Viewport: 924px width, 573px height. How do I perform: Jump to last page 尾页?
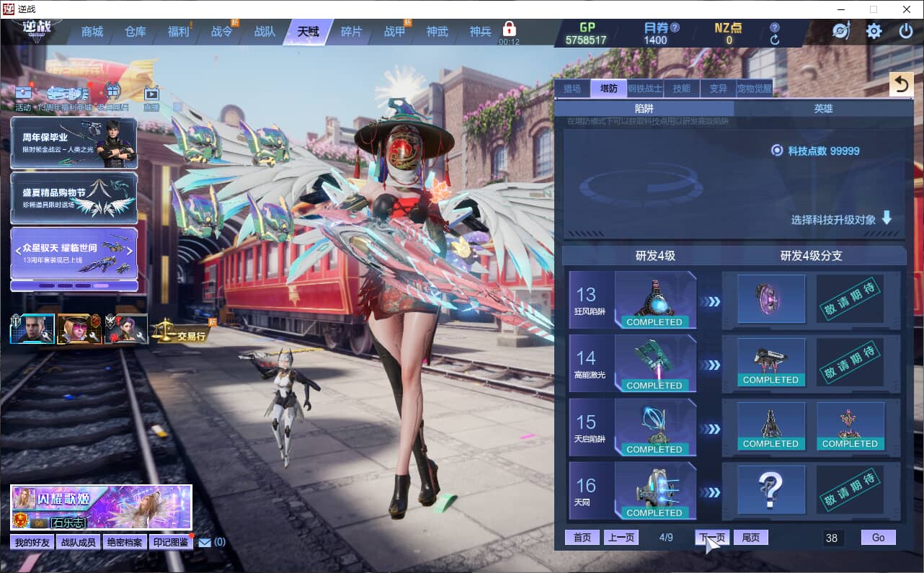(751, 538)
